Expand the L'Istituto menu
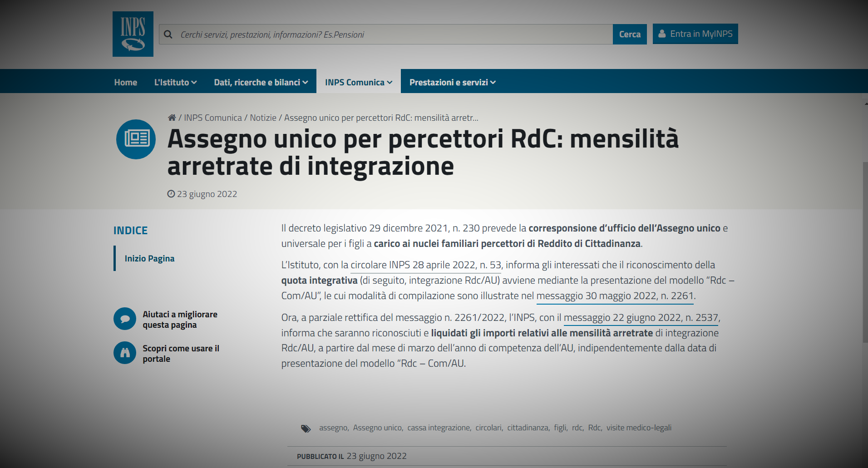Viewport: 868px width, 468px height. coord(175,82)
